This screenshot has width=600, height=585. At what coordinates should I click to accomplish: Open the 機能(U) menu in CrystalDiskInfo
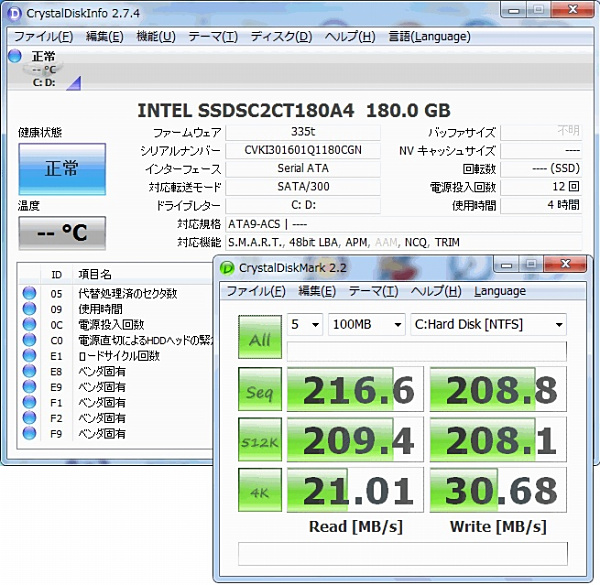click(156, 37)
